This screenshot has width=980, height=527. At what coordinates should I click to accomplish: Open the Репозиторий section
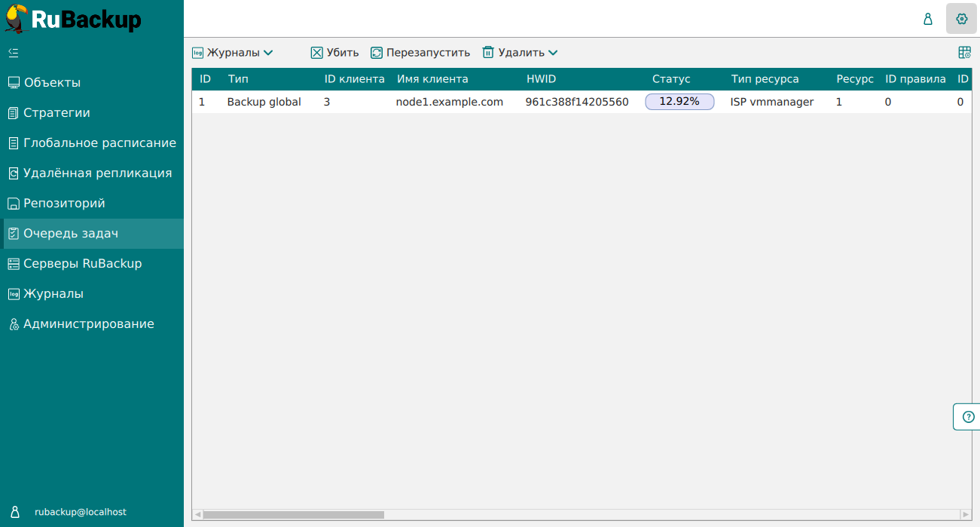[x=64, y=204]
